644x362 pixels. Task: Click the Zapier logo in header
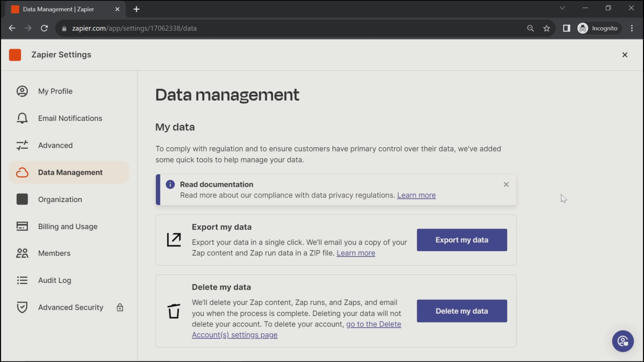point(15,55)
